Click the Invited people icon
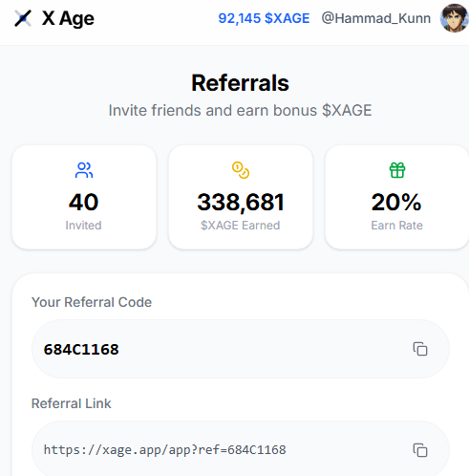 tap(84, 170)
